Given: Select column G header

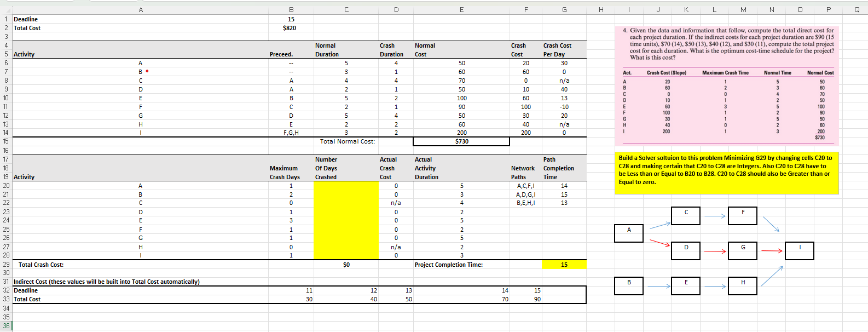Looking at the screenshot, I should [564, 9].
